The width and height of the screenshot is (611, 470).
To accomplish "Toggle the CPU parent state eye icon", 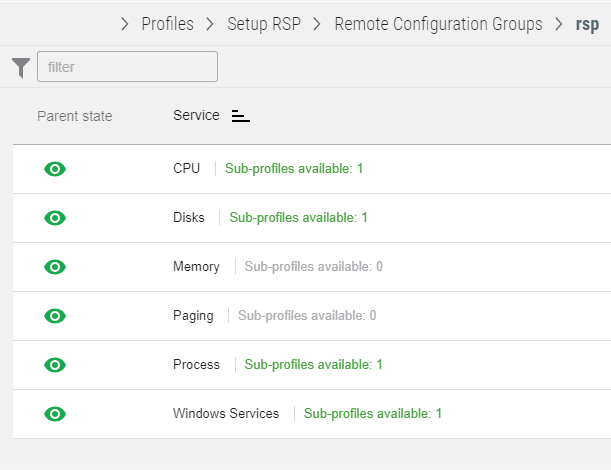I will coord(55,169).
